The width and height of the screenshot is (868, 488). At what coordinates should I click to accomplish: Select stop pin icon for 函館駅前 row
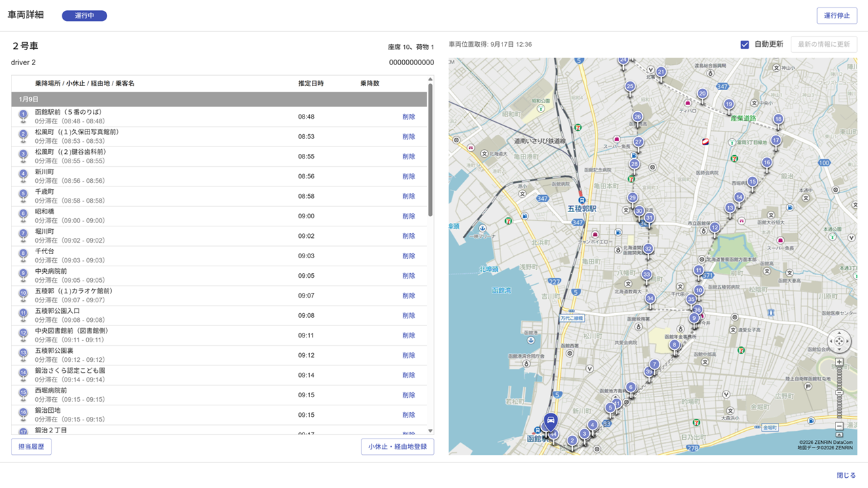click(x=23, y=116)
